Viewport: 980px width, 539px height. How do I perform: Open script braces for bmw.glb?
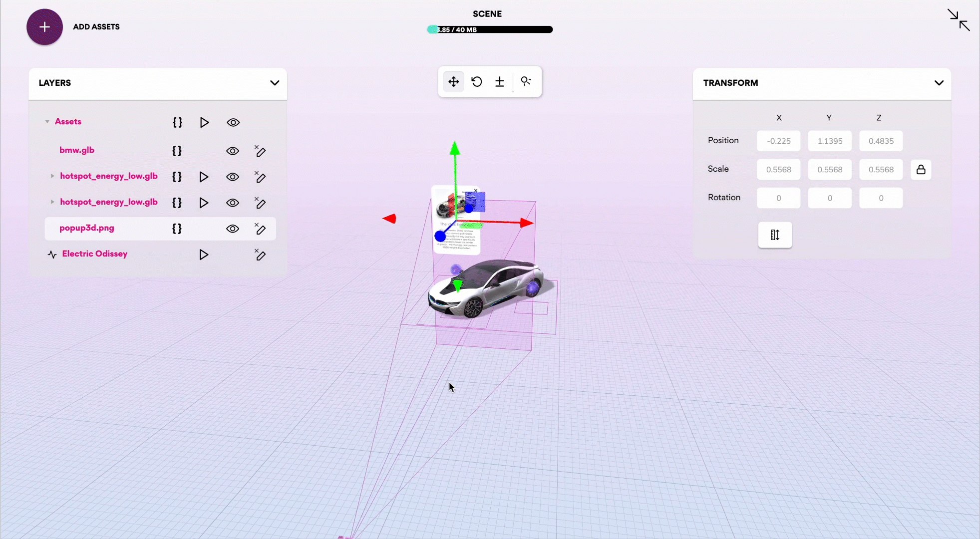click(x=177, y=151)
